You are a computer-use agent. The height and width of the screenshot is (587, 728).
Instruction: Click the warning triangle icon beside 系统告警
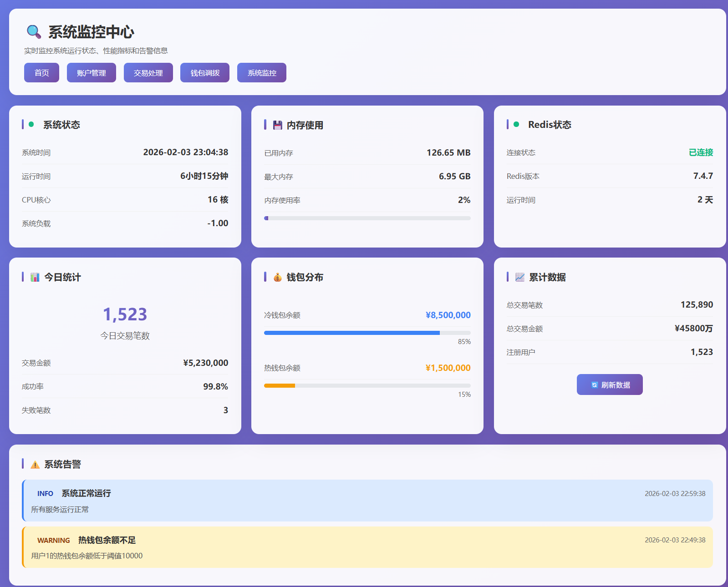click(35, 465)
